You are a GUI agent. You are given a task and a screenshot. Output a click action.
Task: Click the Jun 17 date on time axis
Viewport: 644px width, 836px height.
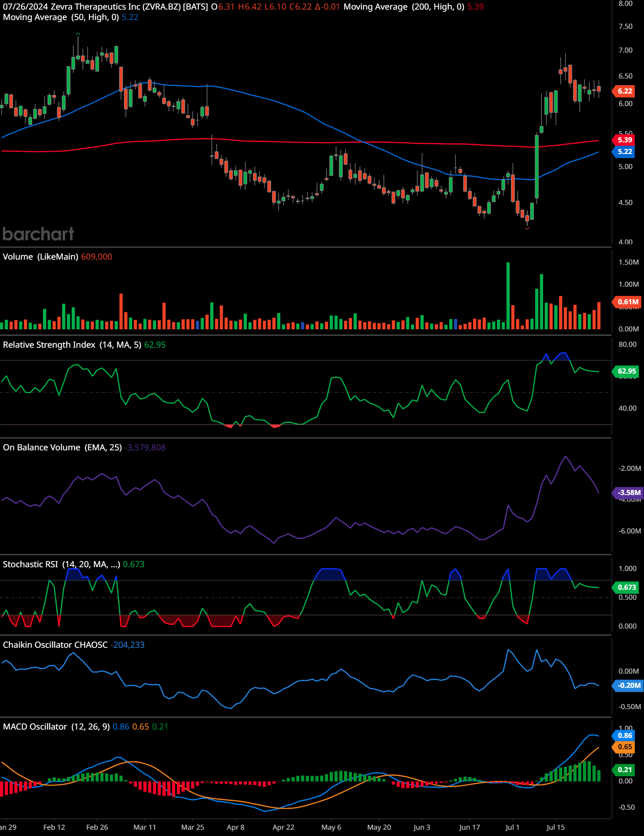click(x=470, y=827)
